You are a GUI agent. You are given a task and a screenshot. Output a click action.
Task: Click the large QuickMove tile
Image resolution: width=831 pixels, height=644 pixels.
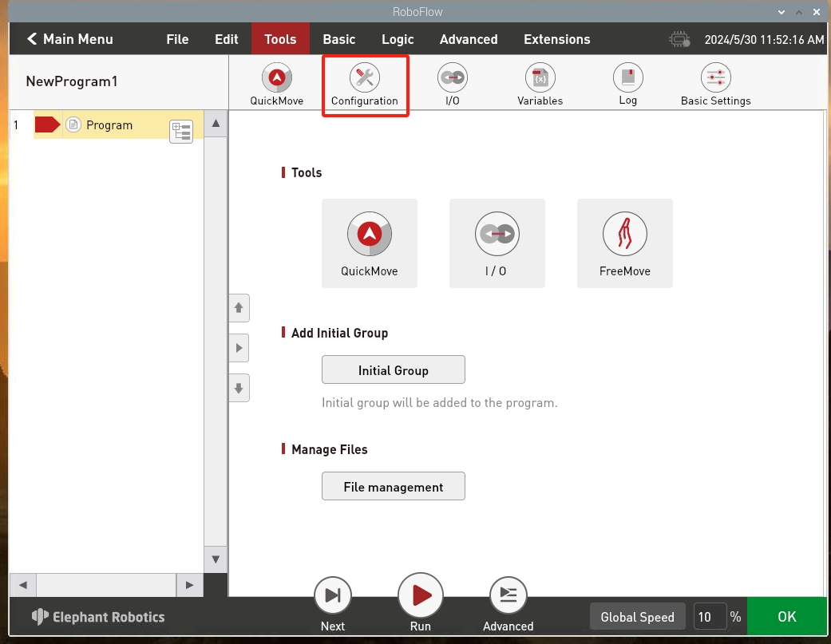pyautogui.click(x=369, y=243)
